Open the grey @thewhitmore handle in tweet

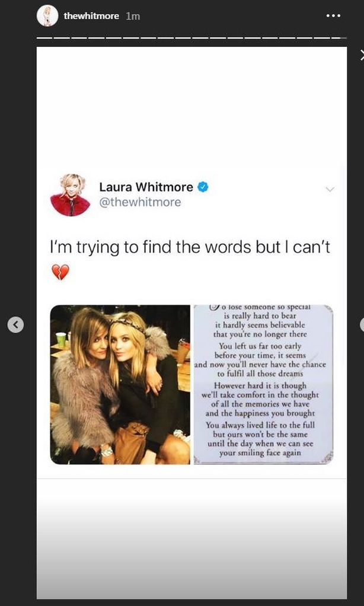[140, 202]
